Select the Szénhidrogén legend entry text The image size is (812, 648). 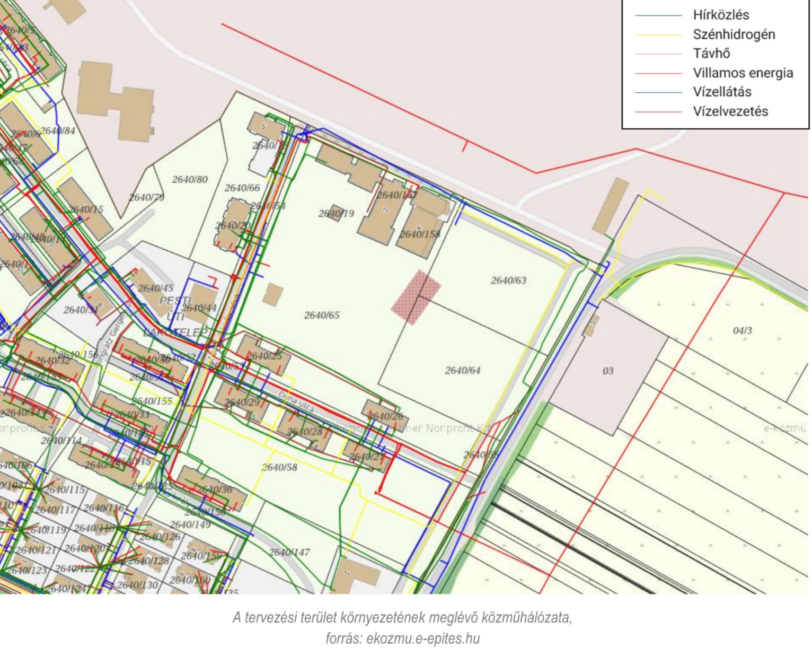pos(734,34)
